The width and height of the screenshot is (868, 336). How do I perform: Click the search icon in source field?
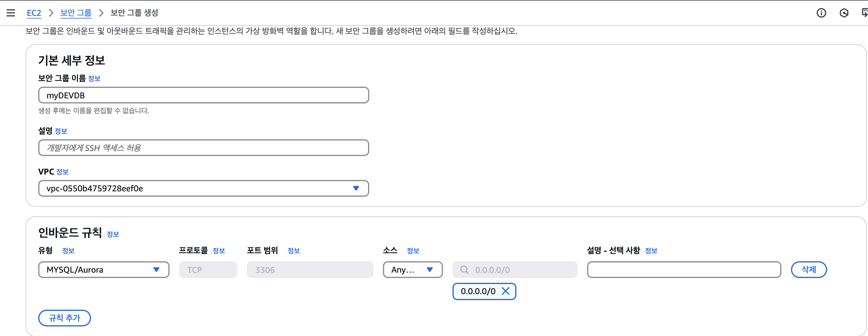tap(464, 270)
